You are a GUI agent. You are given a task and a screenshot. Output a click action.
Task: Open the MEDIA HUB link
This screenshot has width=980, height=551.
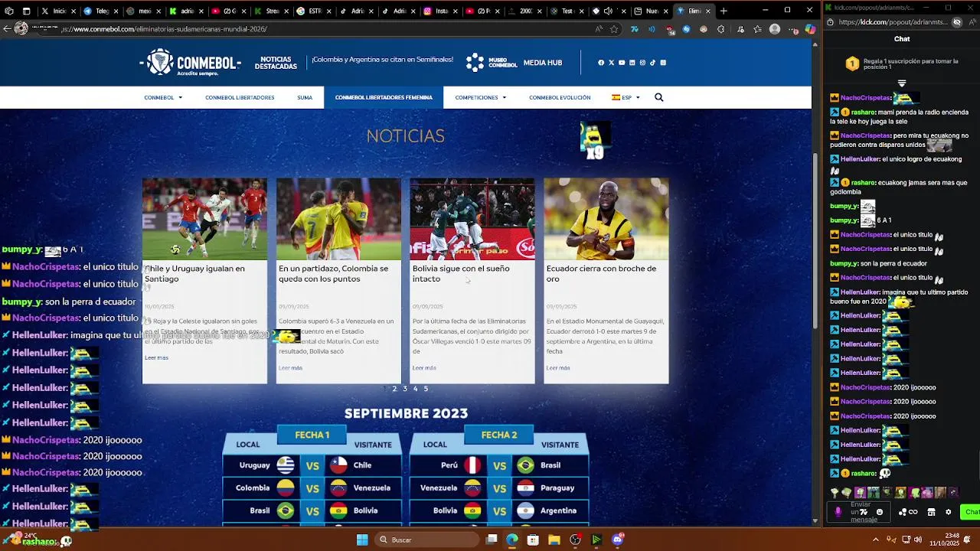point(543,63)
